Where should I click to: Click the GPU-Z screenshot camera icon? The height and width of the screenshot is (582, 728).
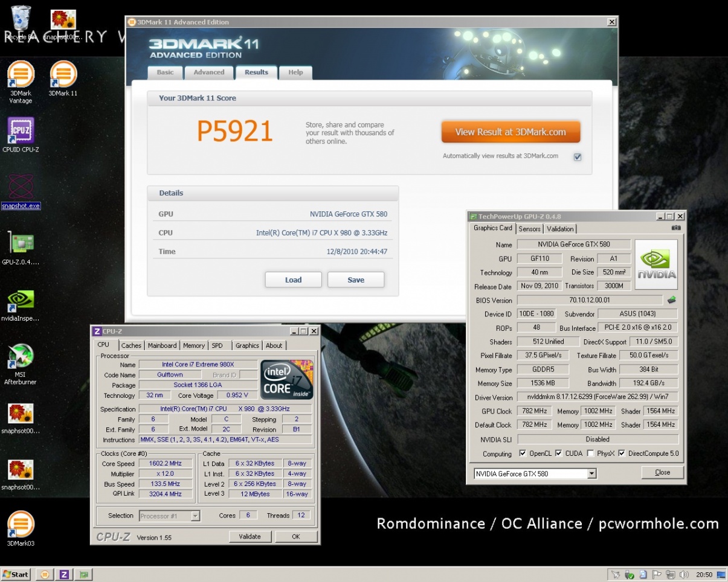pyautogui.click(x=676, y=228)
